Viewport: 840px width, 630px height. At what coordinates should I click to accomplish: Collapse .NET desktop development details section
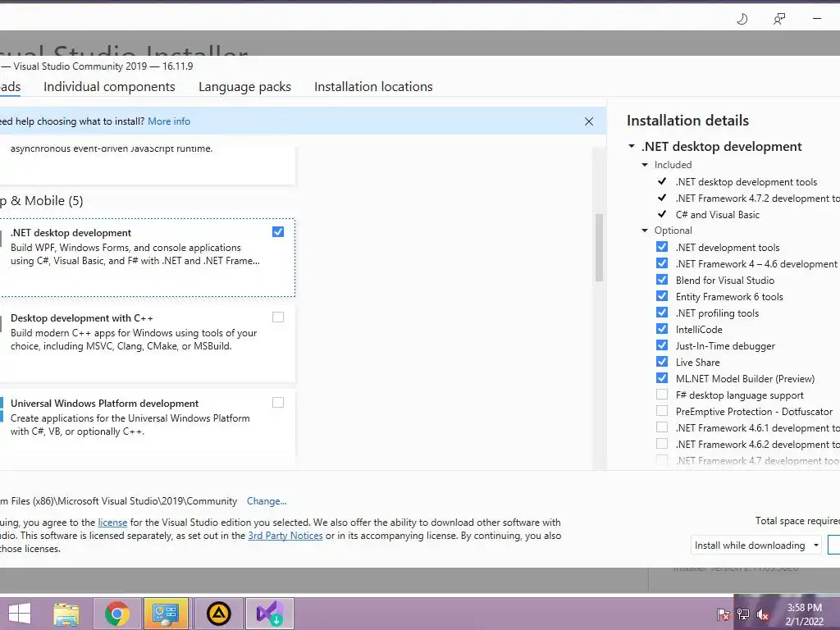(x=632, y=146)
